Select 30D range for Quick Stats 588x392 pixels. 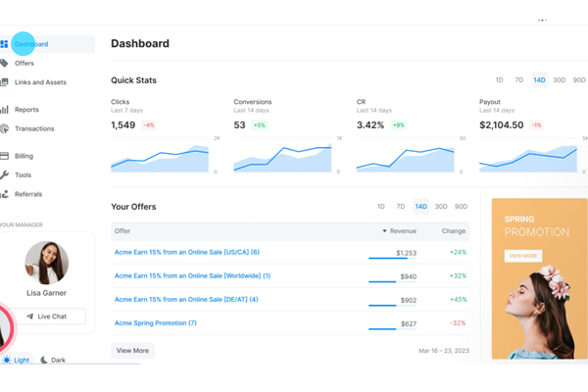560,80
